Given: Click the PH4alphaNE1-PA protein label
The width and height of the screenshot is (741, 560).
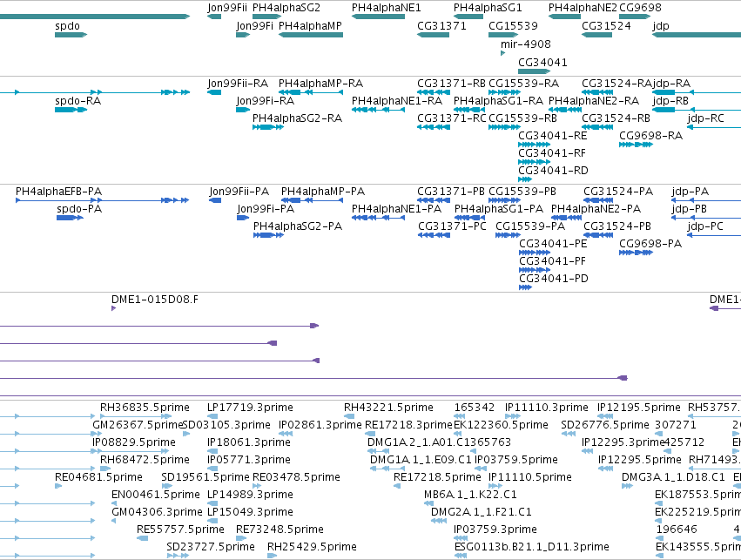Looking at the screenshot, I should (x=396, y=209).
